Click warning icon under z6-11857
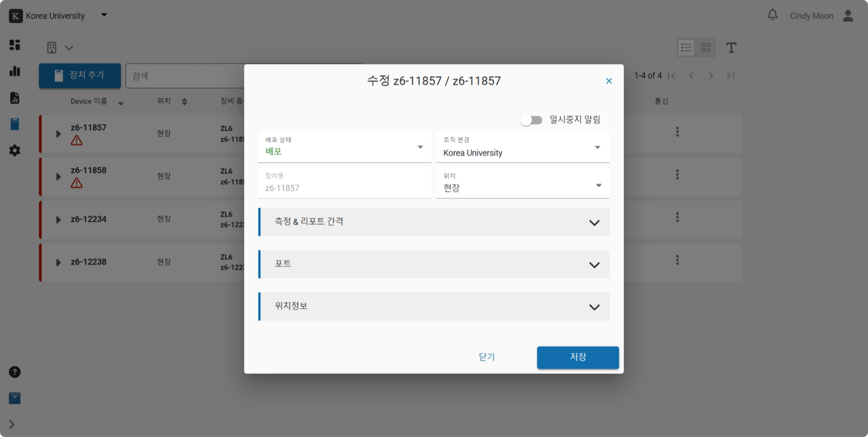Screen dimensions: 868x437 (x=77, y=140)
